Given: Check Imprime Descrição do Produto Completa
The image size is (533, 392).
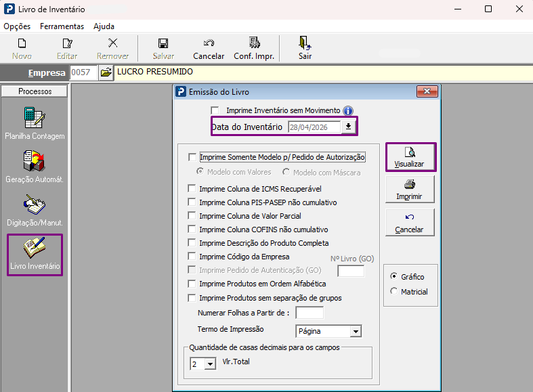Looking at the screenshot, I should coord(192,243).
